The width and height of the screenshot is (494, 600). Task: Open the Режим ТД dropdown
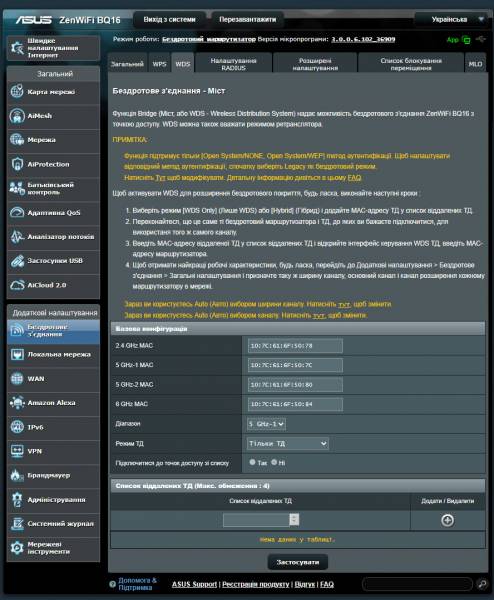coord(288,443)
